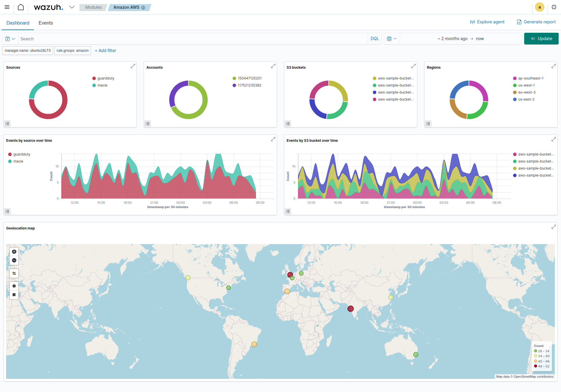Open the saved queries dropdown

tap(10, 39)
